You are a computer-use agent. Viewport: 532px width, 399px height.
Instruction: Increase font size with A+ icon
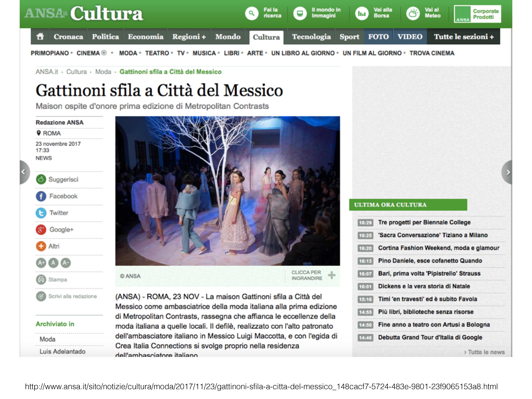point(41,263)
